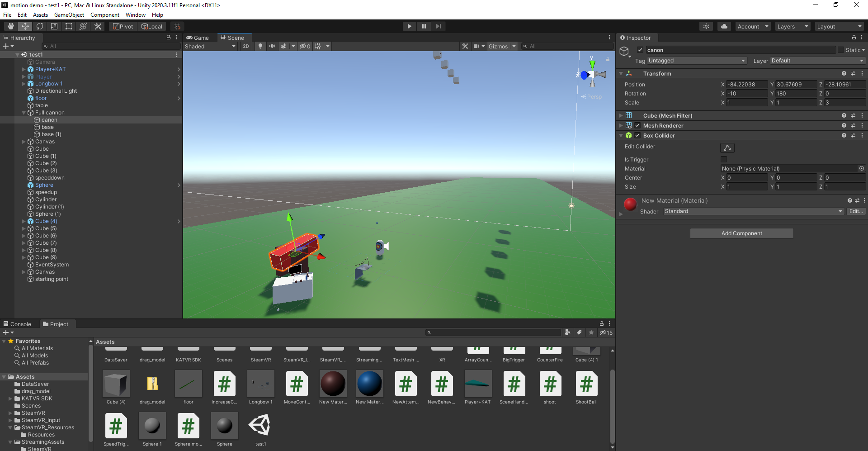
Task: Click the red New Material preview sphere
Action: (630, 204)
